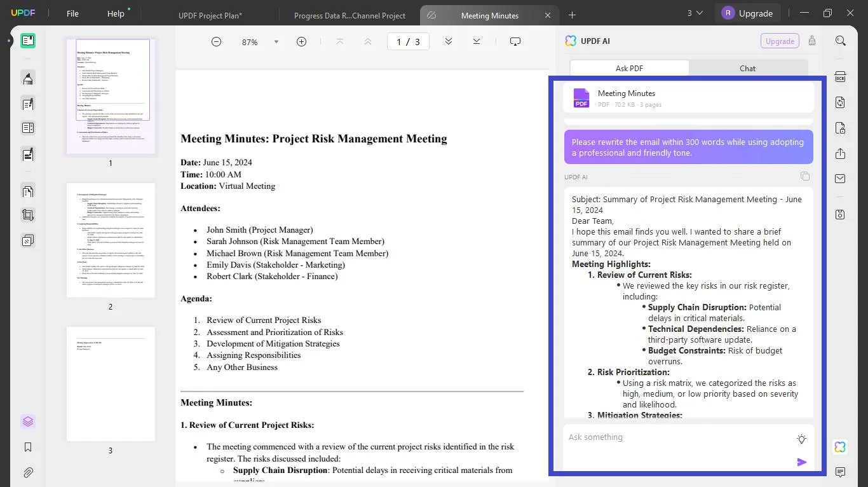Open the Edit PDF tool
The image size is (868, 487).
coord(28,104)
